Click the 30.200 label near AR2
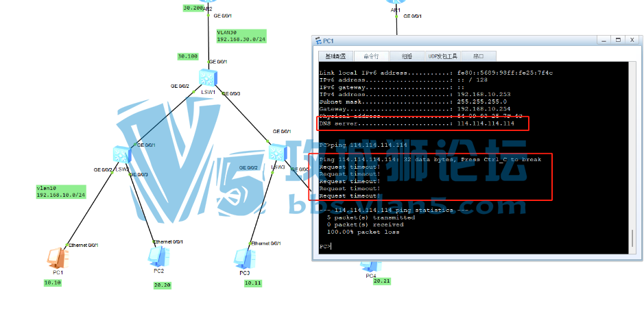 (x=193, y=8)
